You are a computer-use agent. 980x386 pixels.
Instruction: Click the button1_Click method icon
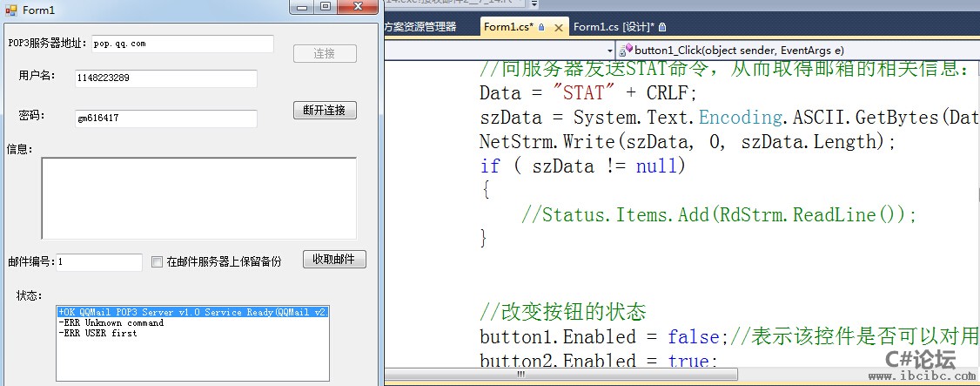coord(626,51)
